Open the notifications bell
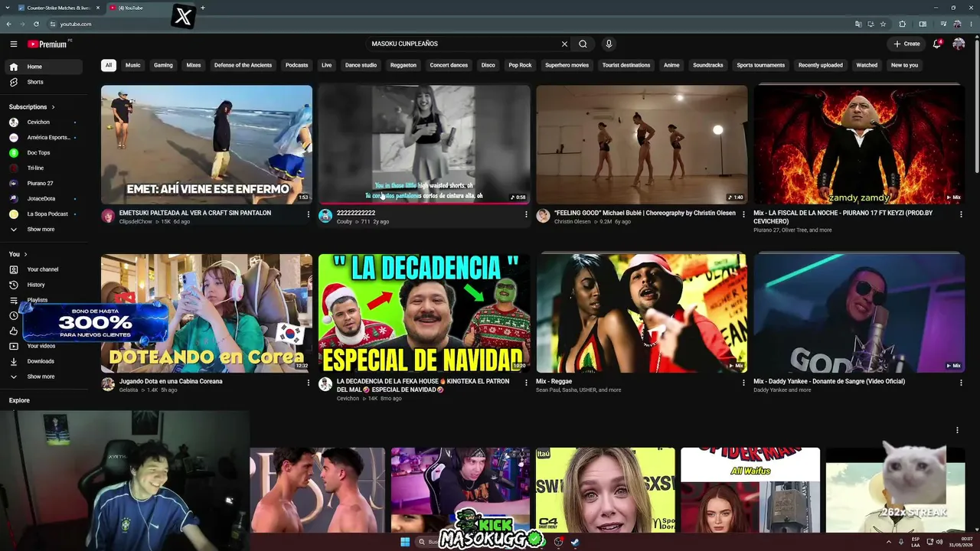 (x=936, y=44)
